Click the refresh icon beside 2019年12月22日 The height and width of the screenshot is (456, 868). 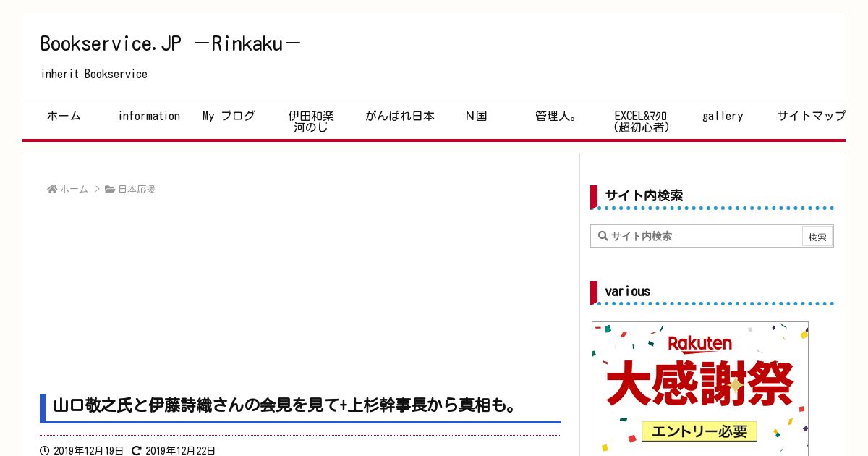pos(137,451)
